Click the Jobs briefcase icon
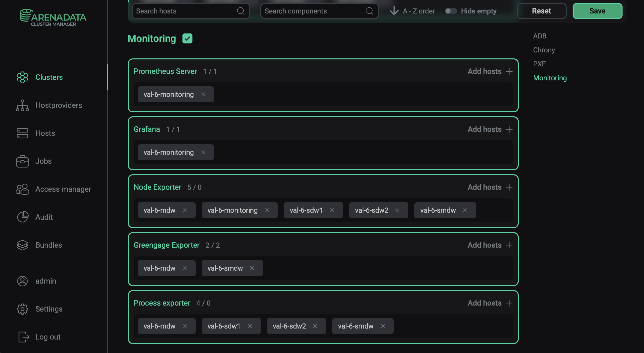 (x=22, y=161)
